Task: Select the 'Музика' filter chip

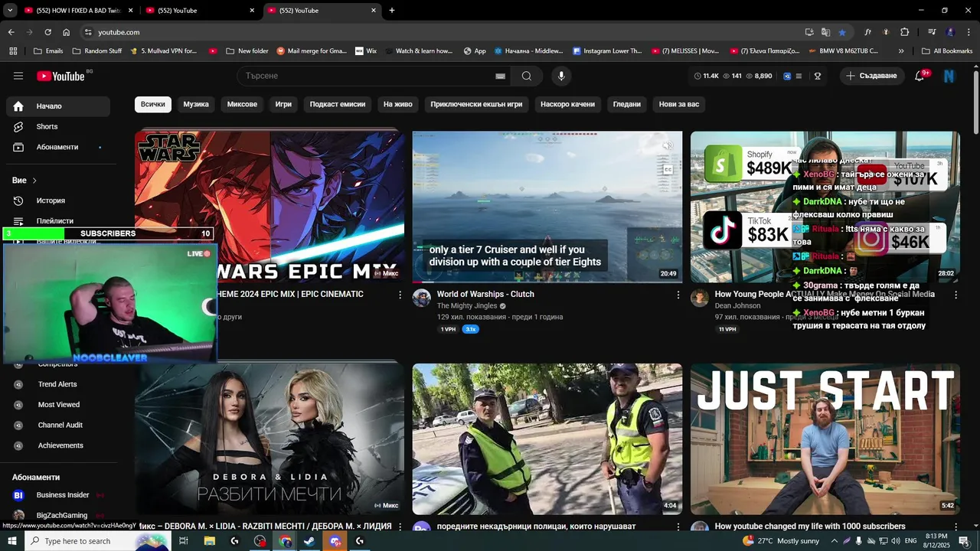Action: click(196, 104)
